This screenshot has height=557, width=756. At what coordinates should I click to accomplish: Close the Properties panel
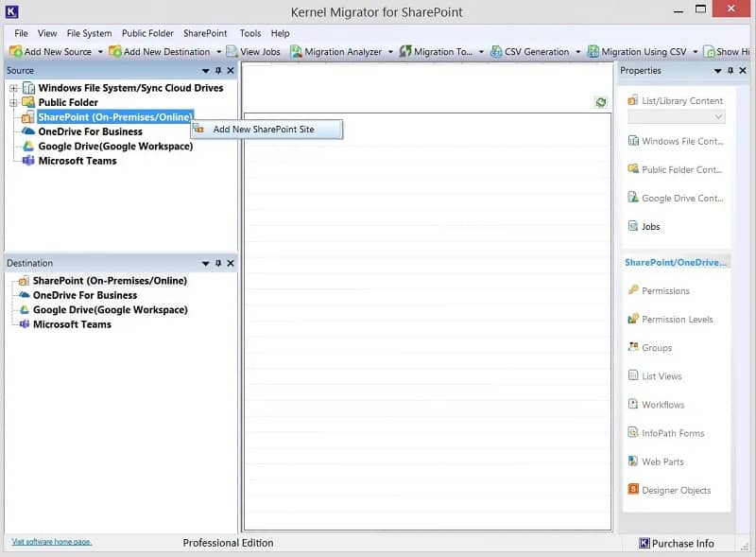tap(743, 71)
